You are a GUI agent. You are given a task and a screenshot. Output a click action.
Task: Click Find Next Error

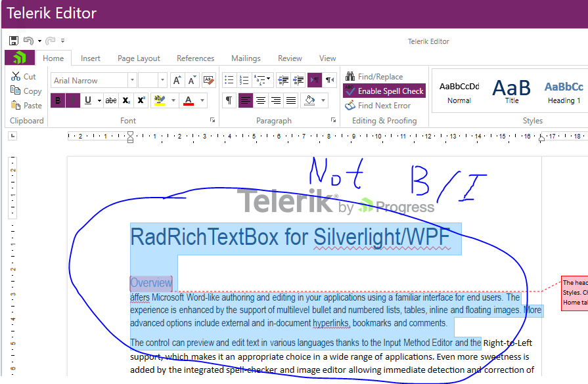pos(378,106)
